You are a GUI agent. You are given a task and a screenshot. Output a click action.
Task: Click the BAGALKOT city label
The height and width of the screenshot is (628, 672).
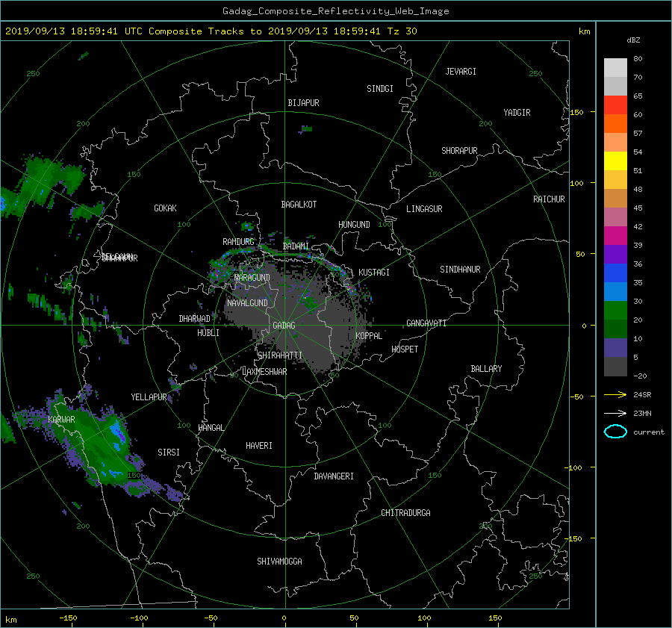299,205
